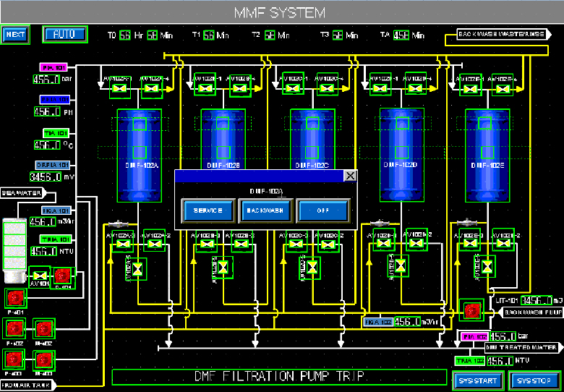Switch DMF-102A to OFF
This screenshot has height=392, width=564.
tap(322, 210)
